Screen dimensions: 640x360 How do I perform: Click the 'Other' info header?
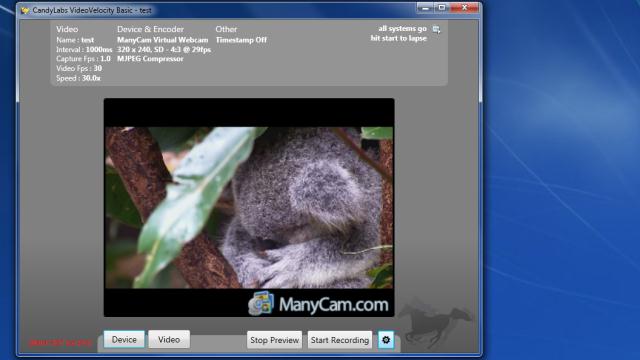(x=226, y=29)
